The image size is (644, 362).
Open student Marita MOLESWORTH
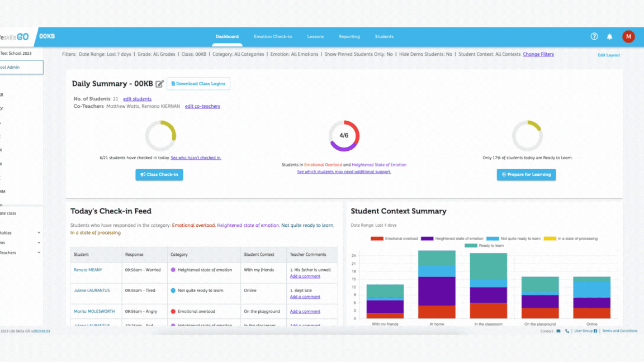94,312
